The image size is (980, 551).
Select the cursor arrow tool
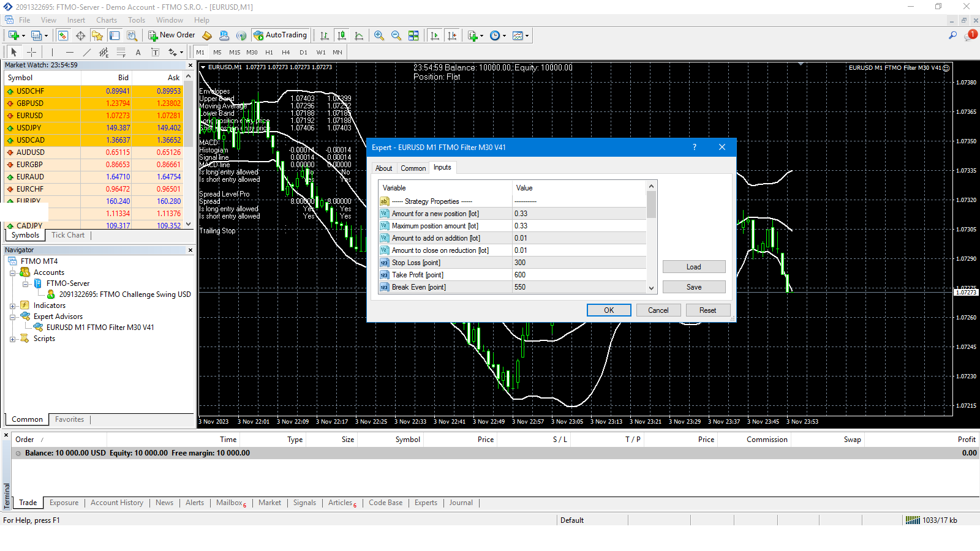point(14,52)
